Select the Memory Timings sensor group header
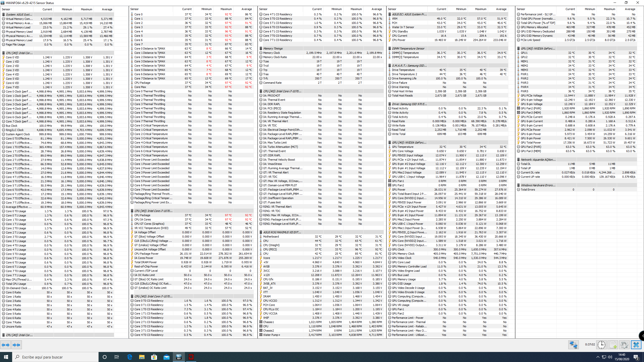The image size is (644, 362). pyautogui.click(x=273, y=49)
